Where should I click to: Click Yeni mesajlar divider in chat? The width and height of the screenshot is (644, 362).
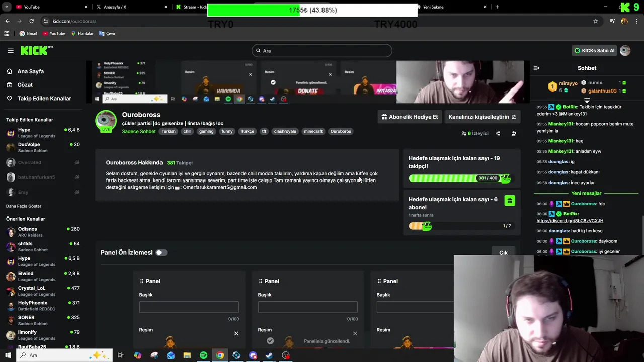(586, 193)
